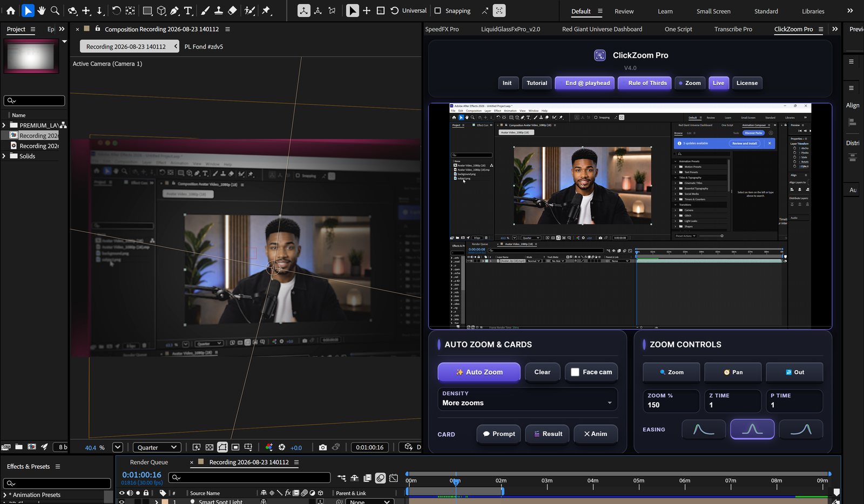Image resolution: width=864 pixels, height=504 pixels.
Task: Open the Transcribe Pro panel tab
Action: pyautogui.click(x=733, y=29)
